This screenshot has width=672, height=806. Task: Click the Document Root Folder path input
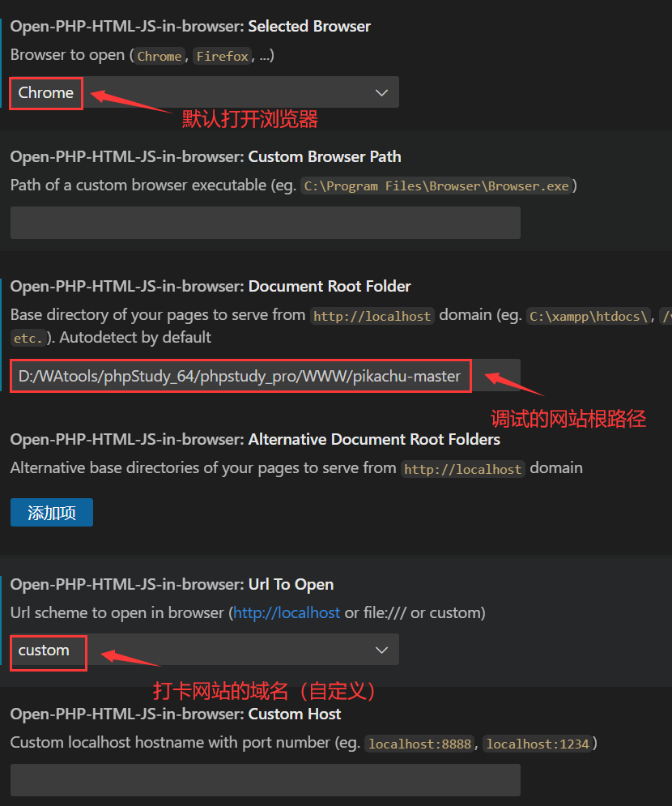tap(265, 376)
